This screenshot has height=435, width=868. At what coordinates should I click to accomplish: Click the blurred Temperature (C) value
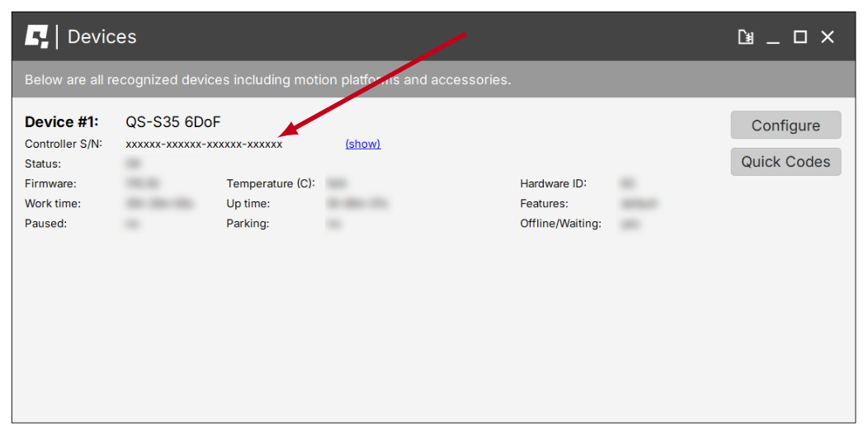(x=336, y=183)
